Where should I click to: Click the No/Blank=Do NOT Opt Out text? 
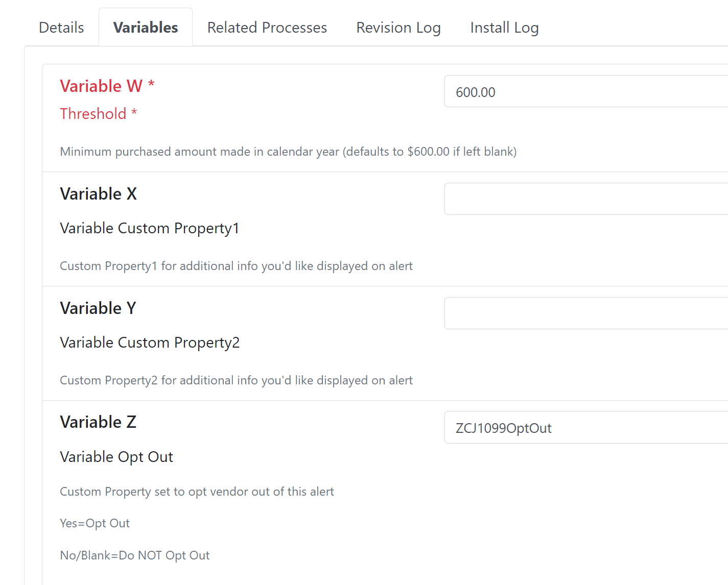tap(135, 555)
